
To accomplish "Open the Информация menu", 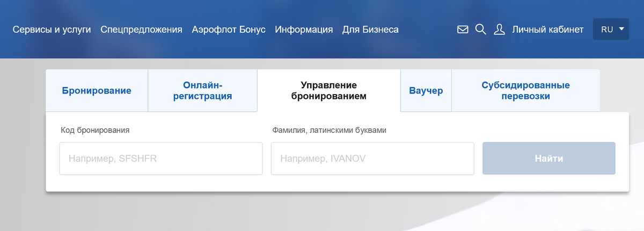I will coord(304,30).
